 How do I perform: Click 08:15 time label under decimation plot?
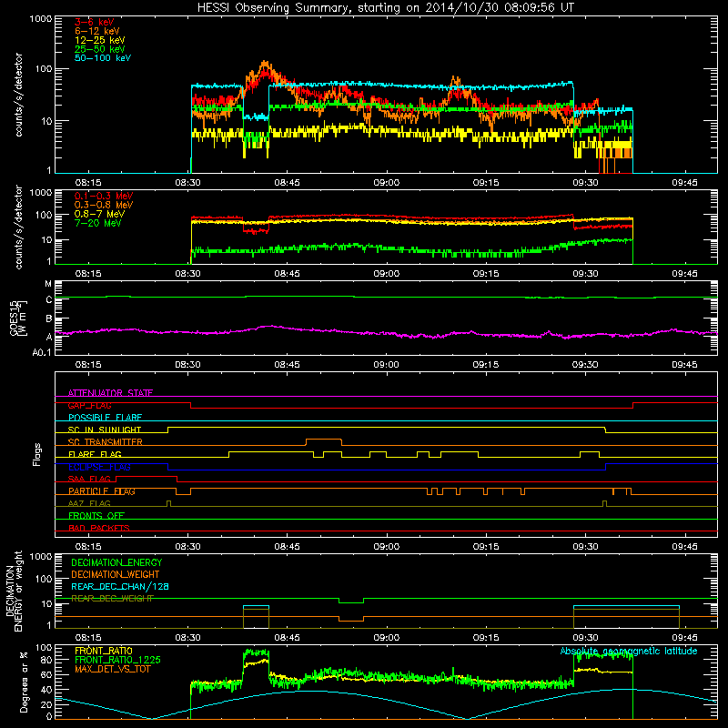[x=88, y=638]
